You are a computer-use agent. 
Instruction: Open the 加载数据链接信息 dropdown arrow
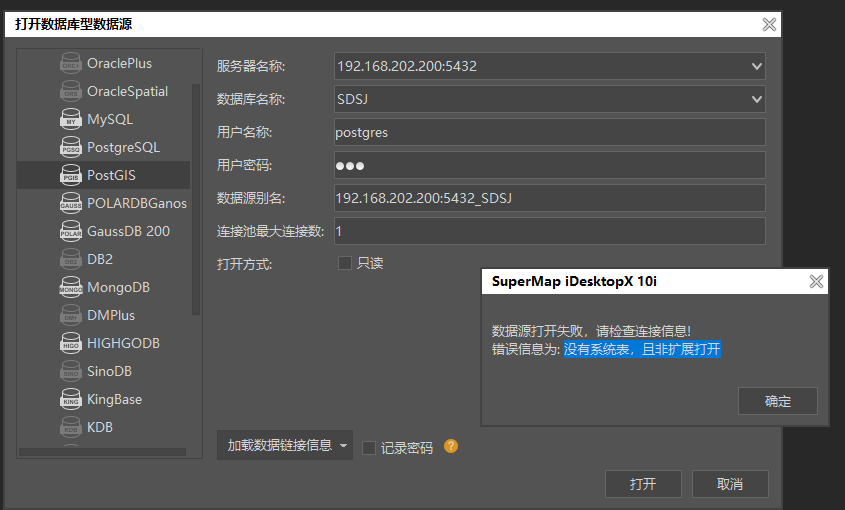343,446
